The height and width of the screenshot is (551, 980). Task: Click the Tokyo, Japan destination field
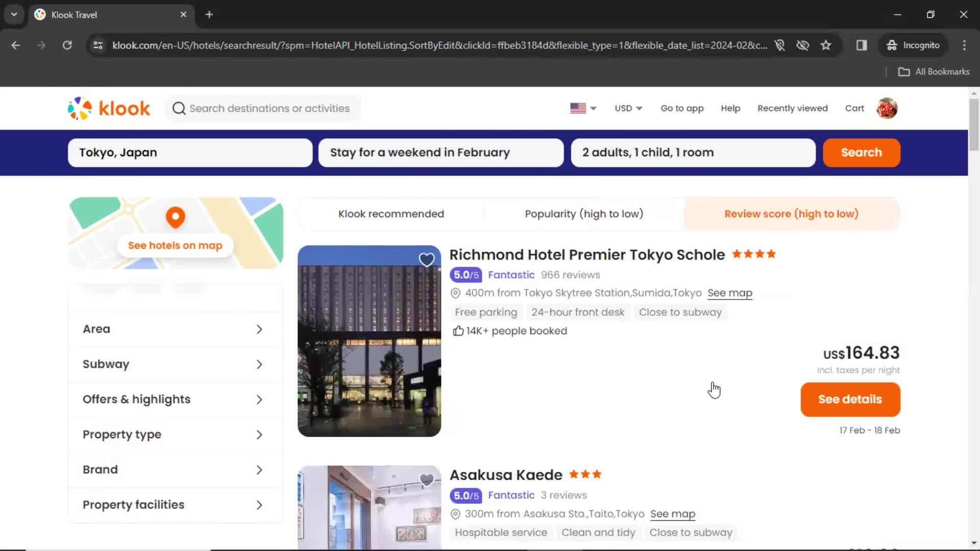click(x=190, y=153)
